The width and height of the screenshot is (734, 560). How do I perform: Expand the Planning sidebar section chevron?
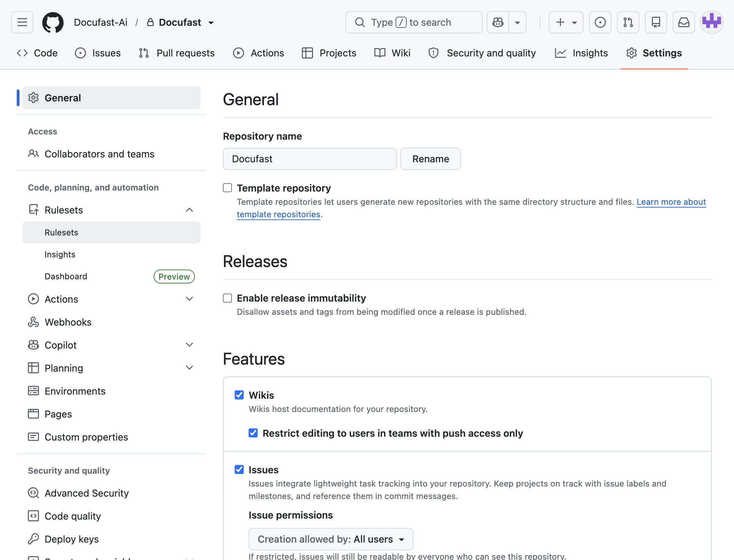pos(189,368)
